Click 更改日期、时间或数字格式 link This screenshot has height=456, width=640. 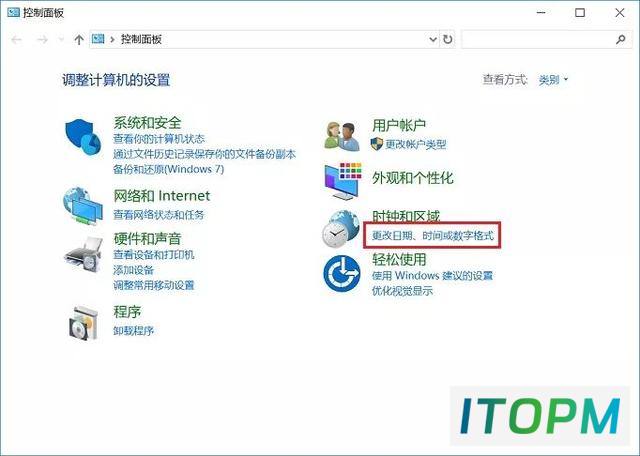(x=433, y=236)
